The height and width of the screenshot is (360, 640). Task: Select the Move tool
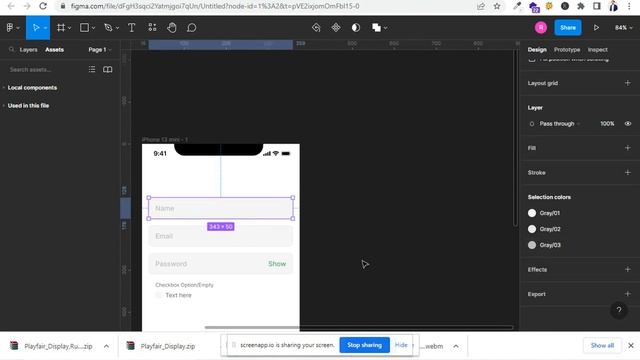click(x=36, y=27)
